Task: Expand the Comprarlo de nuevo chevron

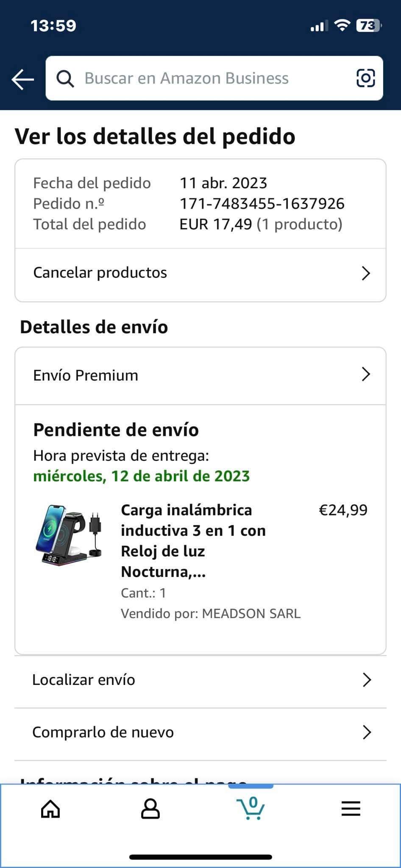Action: click(367, 732)
